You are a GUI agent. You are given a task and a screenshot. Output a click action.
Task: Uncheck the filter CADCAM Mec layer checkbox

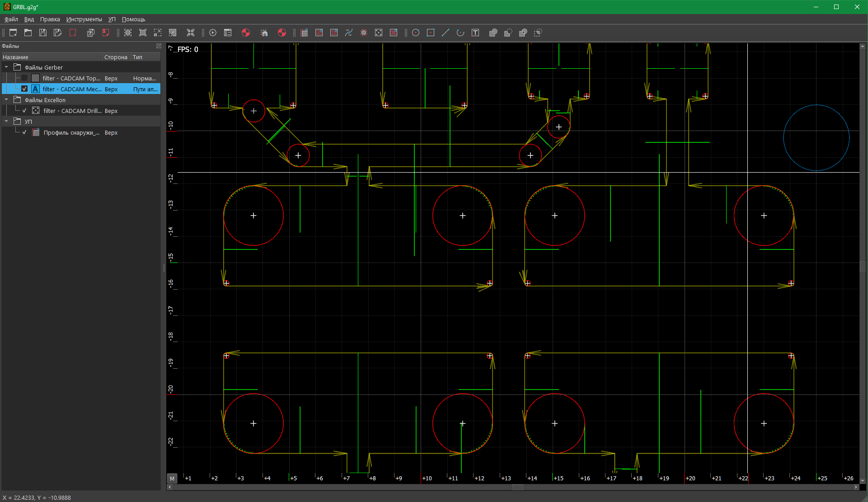coord(24,89)
